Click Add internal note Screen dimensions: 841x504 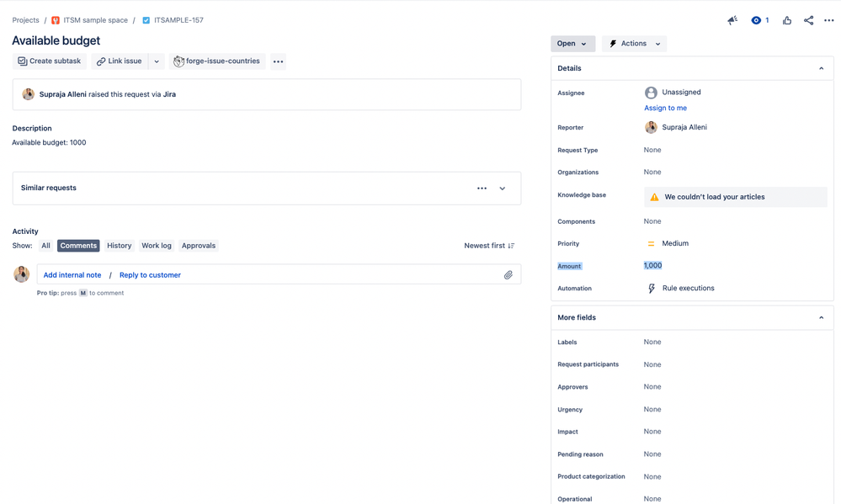pos(72,275)
